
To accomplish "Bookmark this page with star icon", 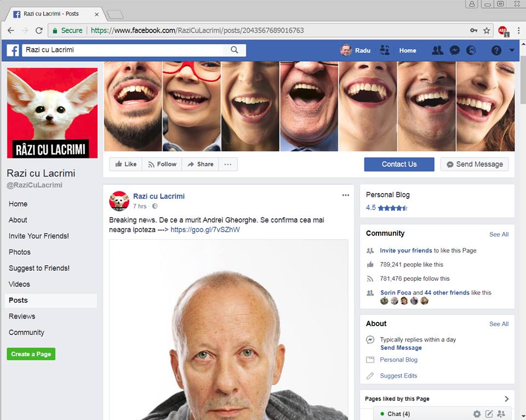I will click(487, 31).
